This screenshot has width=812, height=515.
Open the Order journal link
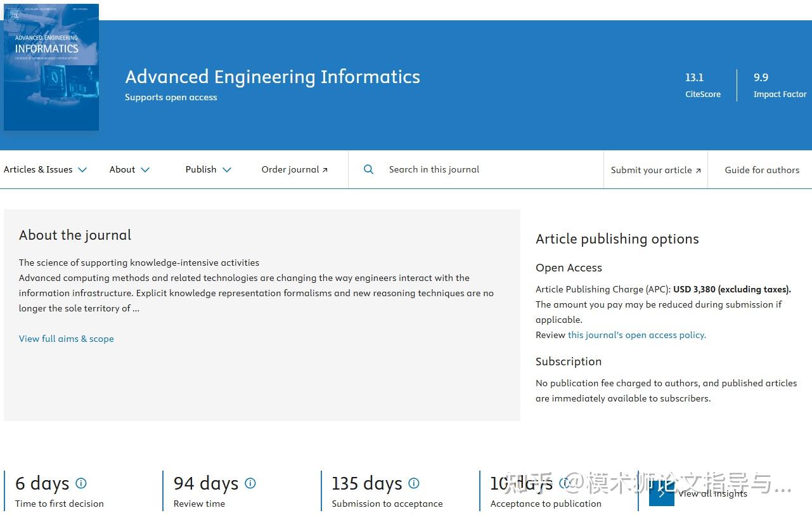295,169
